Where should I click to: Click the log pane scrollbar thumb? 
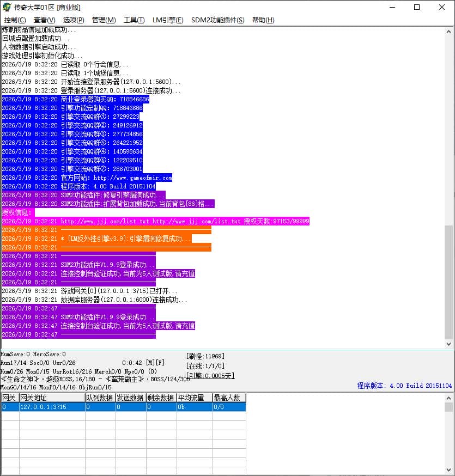[x=448, y=282]
